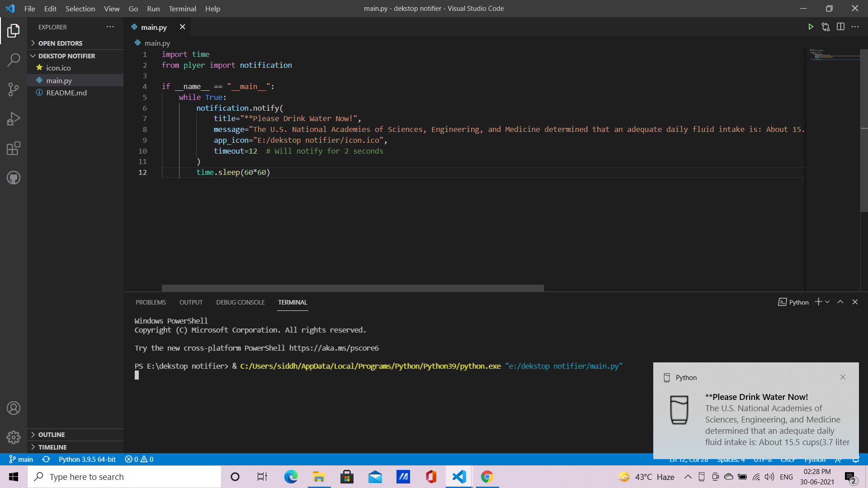Viewport: 868px width, 488px height.
Task: Open the Extensions view
Action: click(14, 148)
